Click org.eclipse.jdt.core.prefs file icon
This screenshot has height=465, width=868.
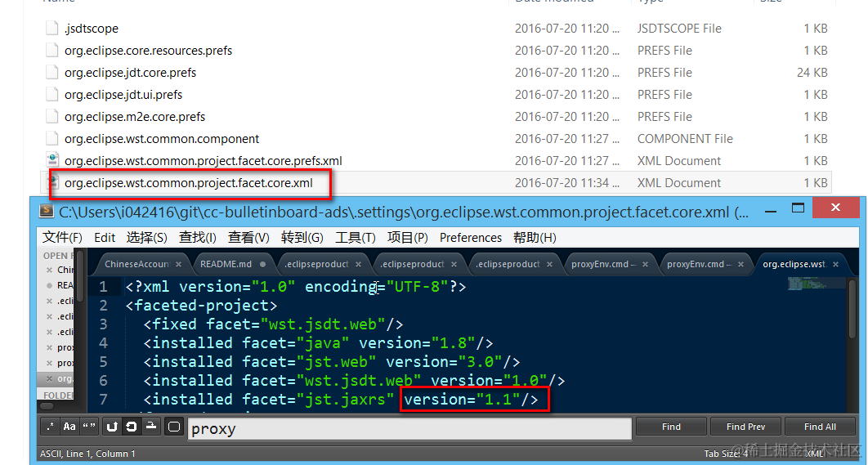(52, 73)
